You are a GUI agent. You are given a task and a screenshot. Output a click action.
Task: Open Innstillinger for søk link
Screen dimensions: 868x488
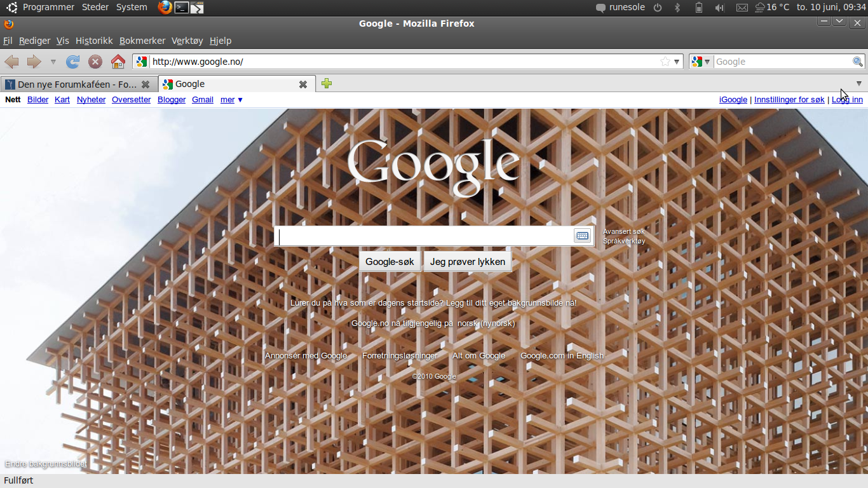point(789,100)
